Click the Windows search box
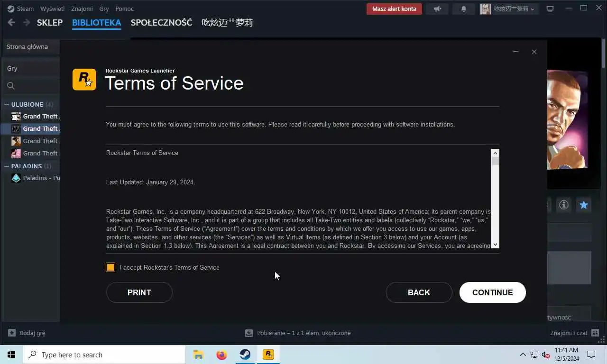 104,355
